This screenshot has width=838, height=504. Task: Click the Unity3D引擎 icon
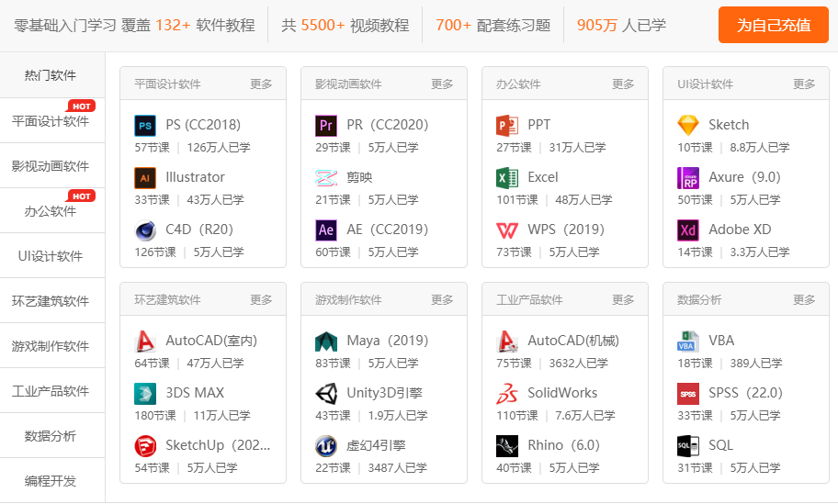point(326,394)
